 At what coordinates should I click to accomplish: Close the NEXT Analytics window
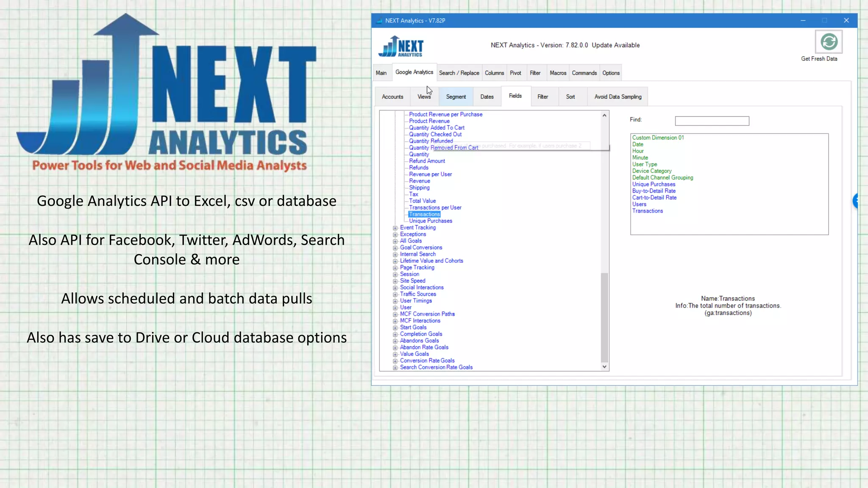(x=846, y=20)
